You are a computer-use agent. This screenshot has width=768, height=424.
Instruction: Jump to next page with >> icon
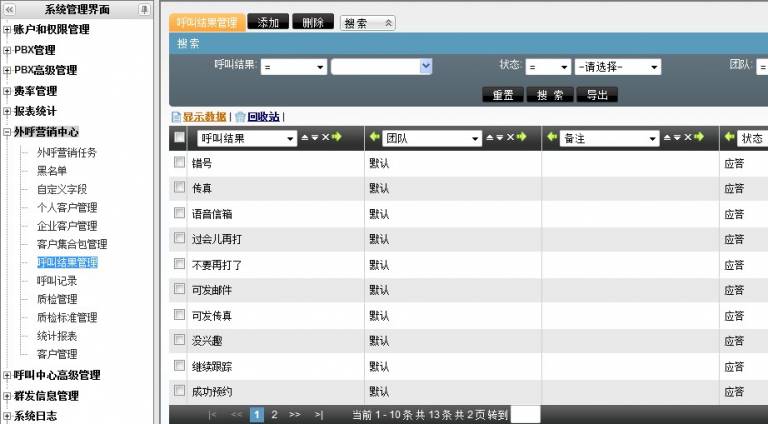coord(295,414)
